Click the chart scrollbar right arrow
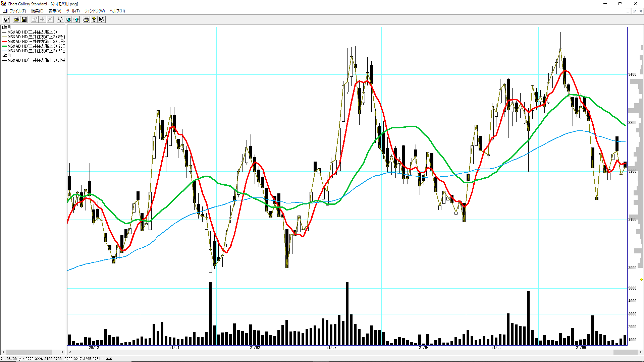 point(641,352)
